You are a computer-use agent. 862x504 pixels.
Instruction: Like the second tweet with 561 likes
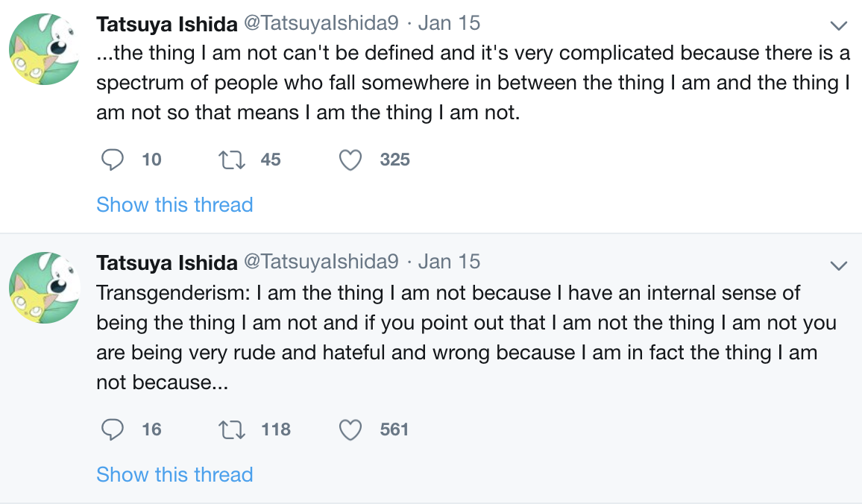(350, 429)
